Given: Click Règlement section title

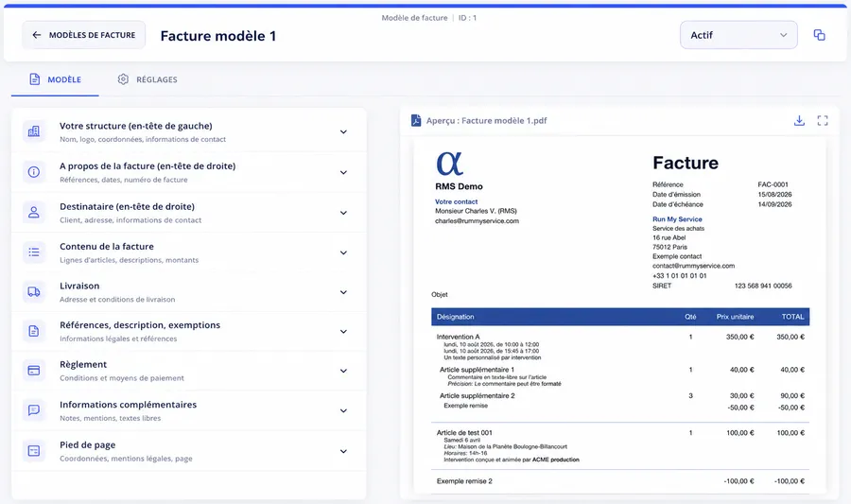Looking at the screenshot, I should pyautogui.click(x=83, y=365).
